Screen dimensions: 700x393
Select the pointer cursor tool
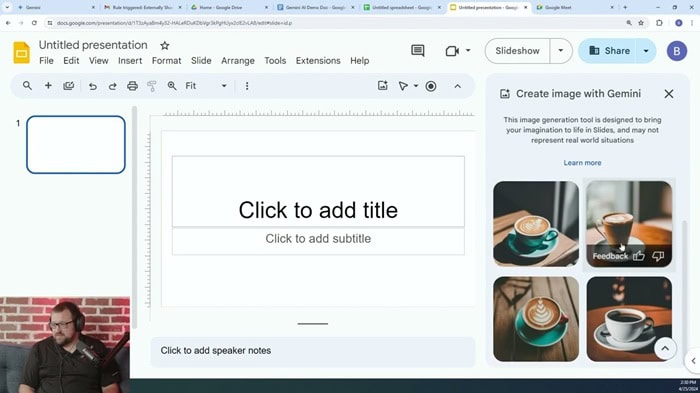tap(403, 86)
